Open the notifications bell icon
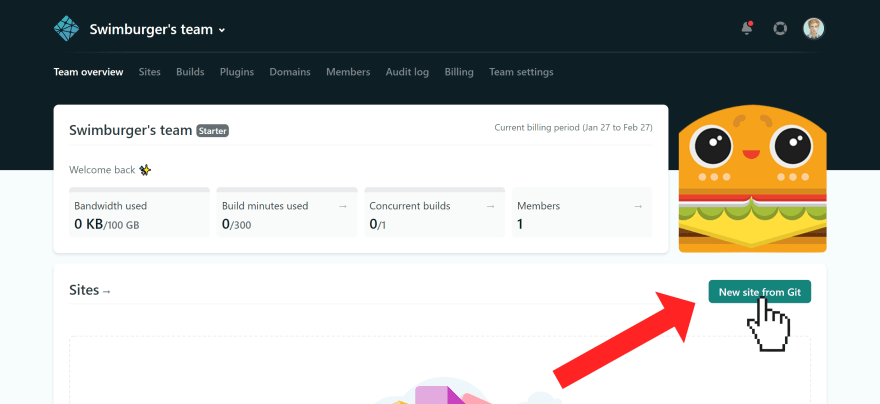This screenshot has width=880, height=404. click(746, 28)
